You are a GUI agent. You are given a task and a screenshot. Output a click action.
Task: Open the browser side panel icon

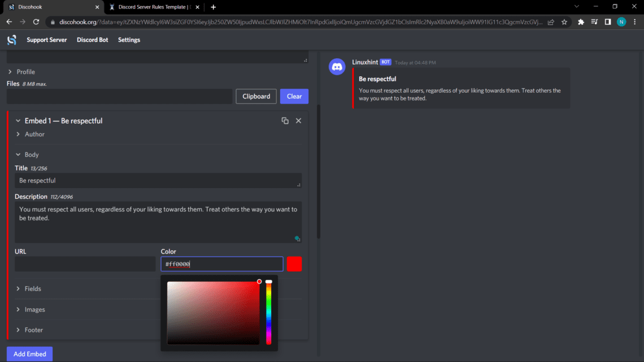pyautogui.click(x=608, y=22)
